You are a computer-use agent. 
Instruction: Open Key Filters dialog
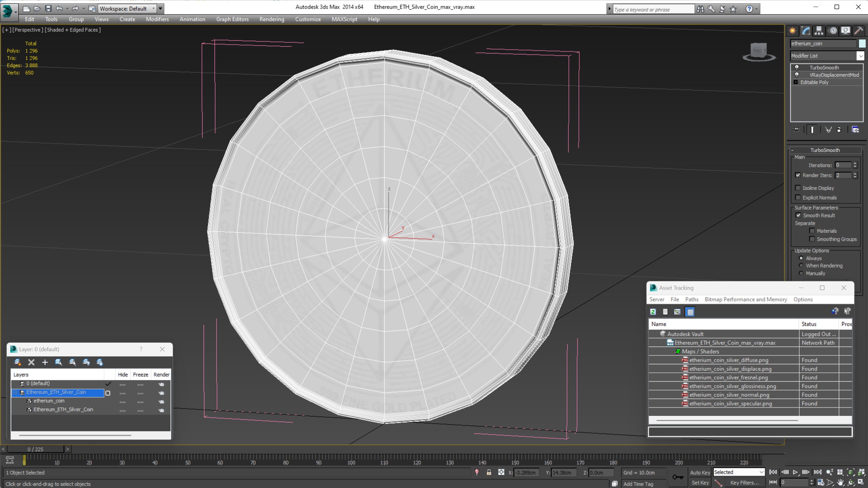coord(744,483)
